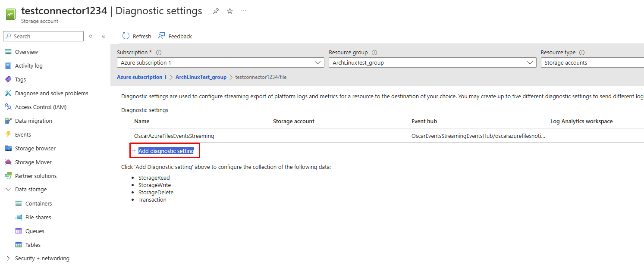This screenshot has height=268, width=644.
Task: Collapse the sidebar using double chevron icon
Action: (x=104, y=36)
